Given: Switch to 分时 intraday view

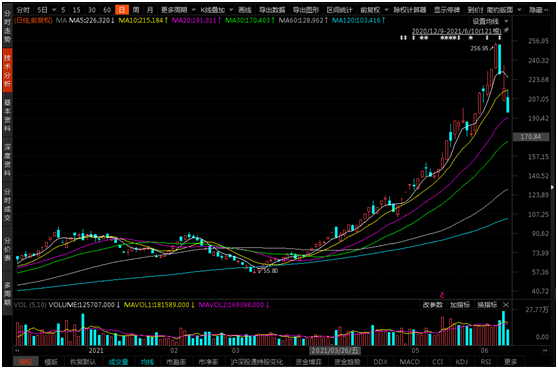Looking at the screenshot, I should tap(23, 10).
